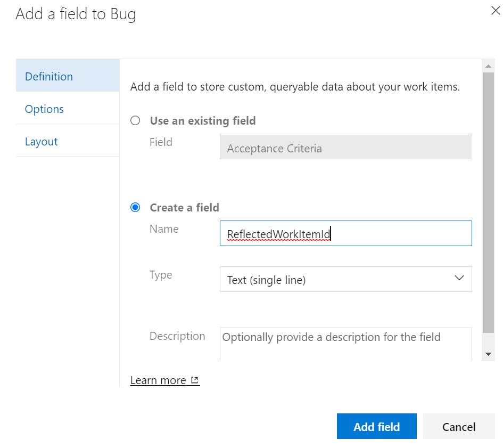
Task: Switch to the Layout tab
Action: (x=68, y=141)
